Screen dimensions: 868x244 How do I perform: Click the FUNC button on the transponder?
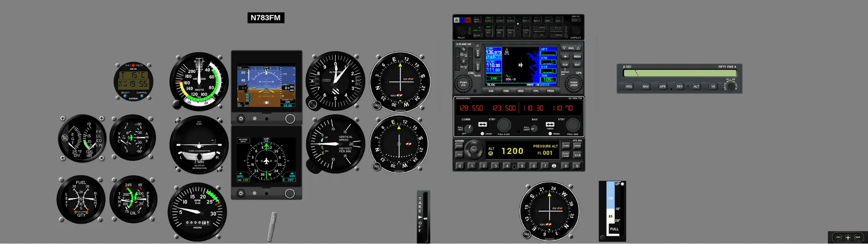[566, 146]
